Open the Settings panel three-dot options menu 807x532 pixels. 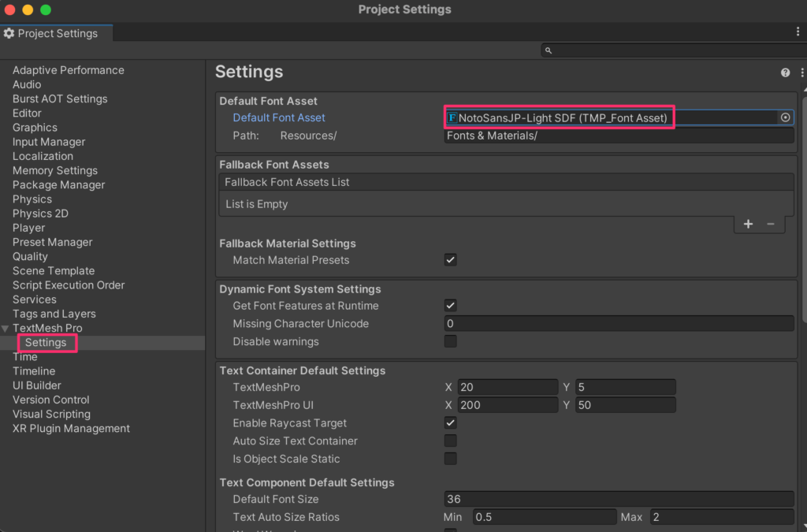pos(801,73)
